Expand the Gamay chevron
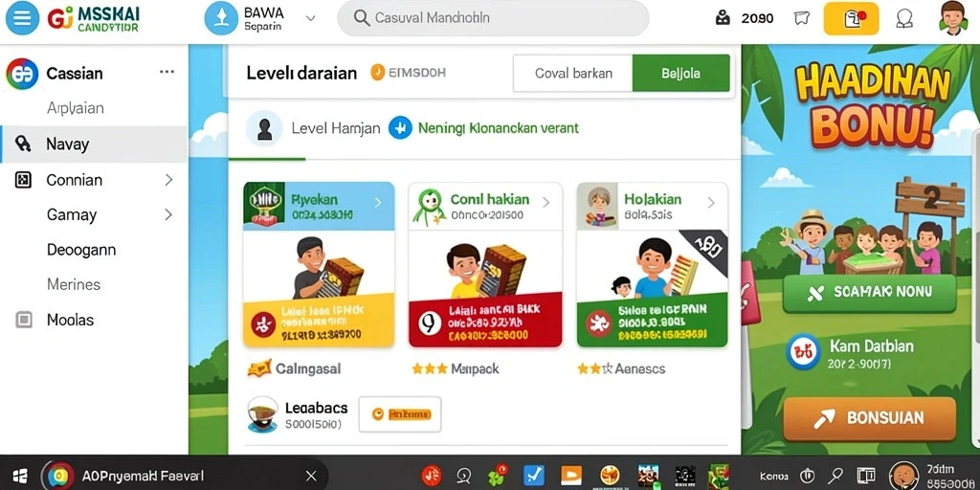This screenshot has height=490, width=980. point(168,215)
